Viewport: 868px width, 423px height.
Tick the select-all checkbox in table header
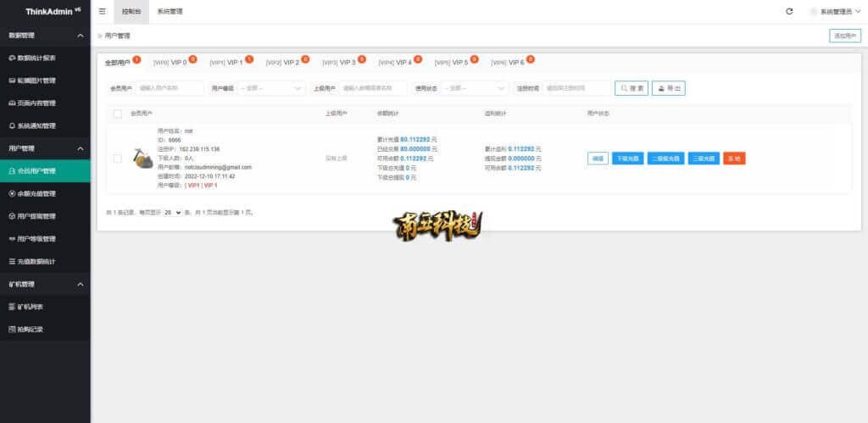coord(118,113)
